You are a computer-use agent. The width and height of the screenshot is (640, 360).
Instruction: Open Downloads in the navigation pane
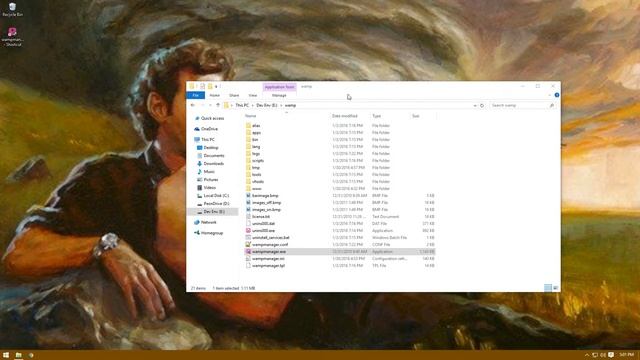click(211, 164)
